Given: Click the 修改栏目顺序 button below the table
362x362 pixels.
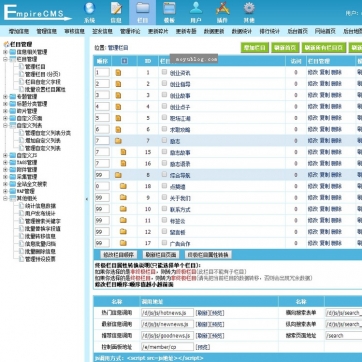Looking at the screenshot, I should coord(118,255).
